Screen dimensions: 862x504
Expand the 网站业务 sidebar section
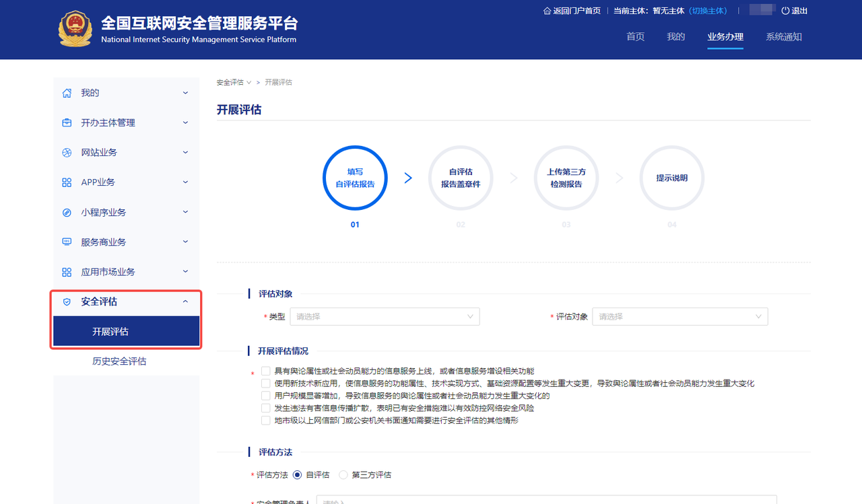tap(185, 153)
